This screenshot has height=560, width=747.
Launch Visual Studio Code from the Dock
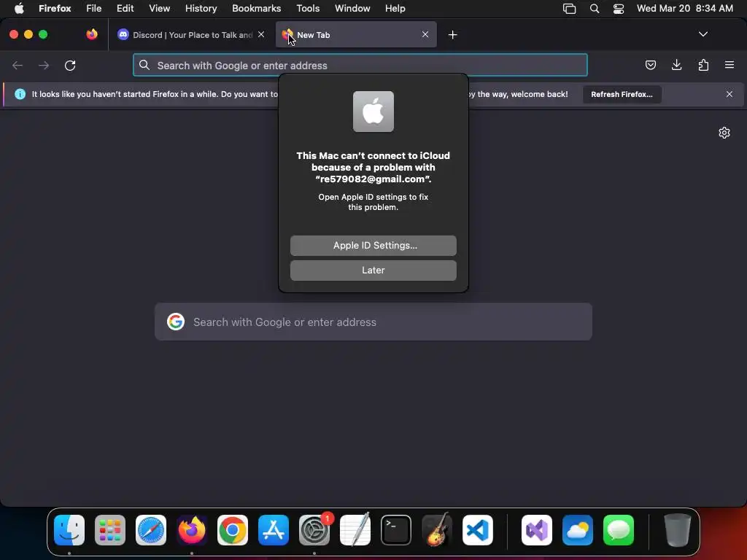coord(477,529)
